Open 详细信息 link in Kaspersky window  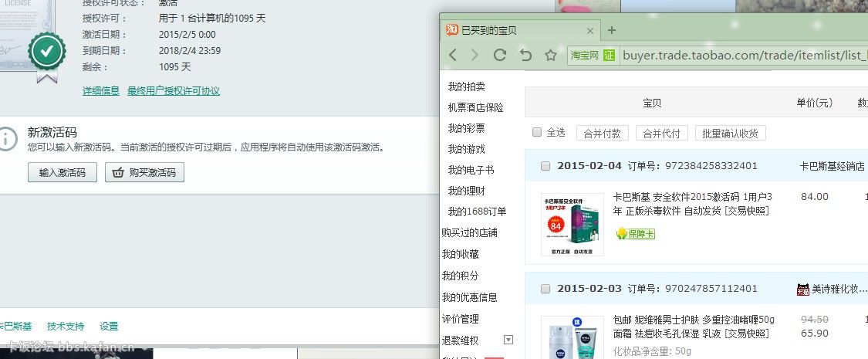pos(101,91)
